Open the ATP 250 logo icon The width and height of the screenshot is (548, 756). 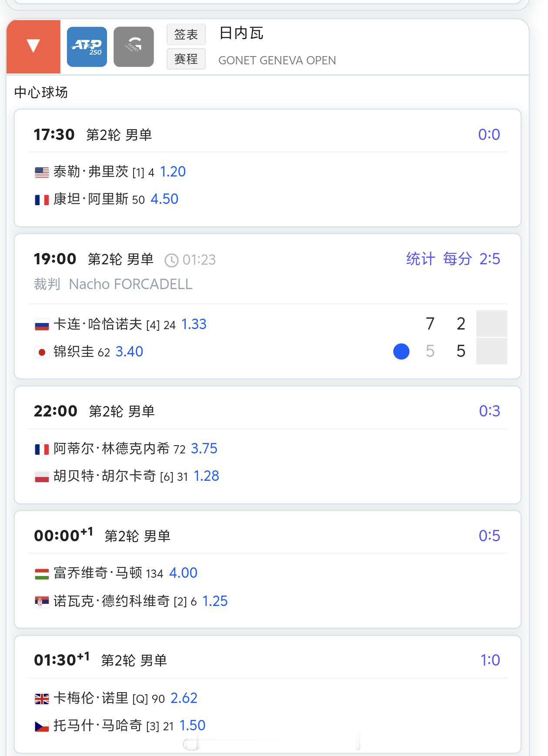click(x=87, y=47)
